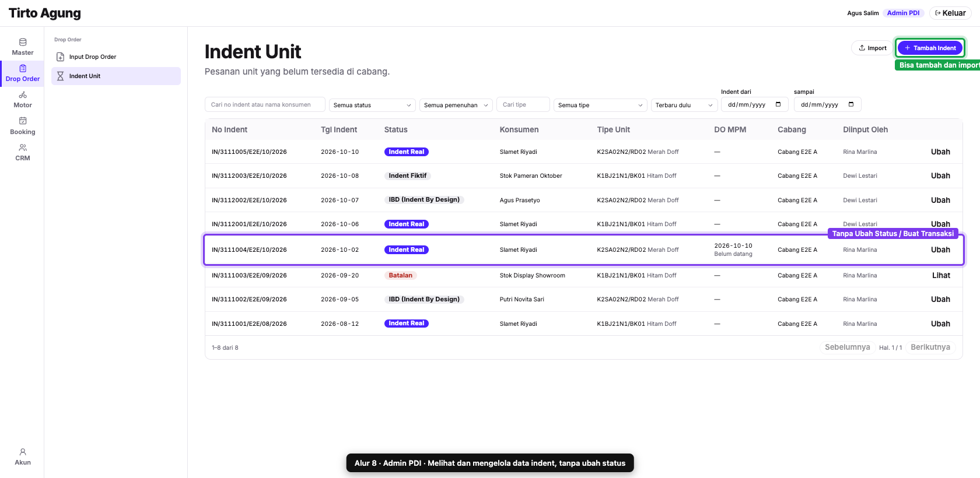
Task: Go to the Motor sidebar section
Action: point(22,100)
